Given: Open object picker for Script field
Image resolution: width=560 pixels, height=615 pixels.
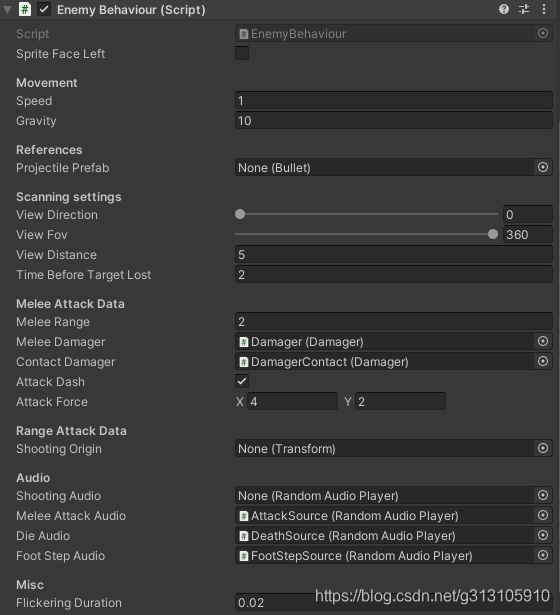Looking at the screenshot, I should 543,33.
